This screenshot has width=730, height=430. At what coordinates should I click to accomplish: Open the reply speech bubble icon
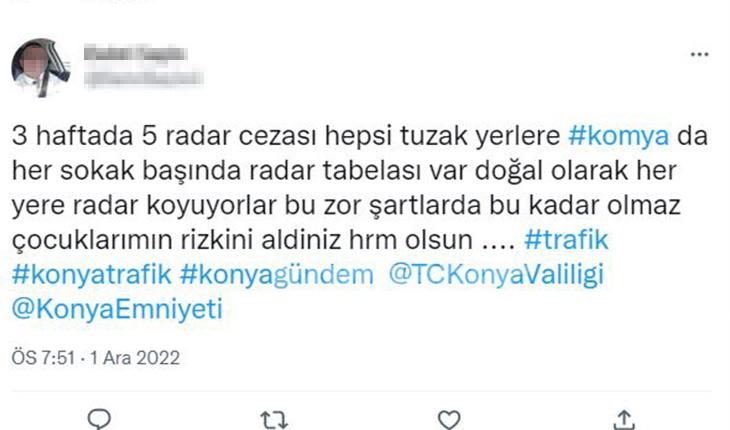click(99, 419)
